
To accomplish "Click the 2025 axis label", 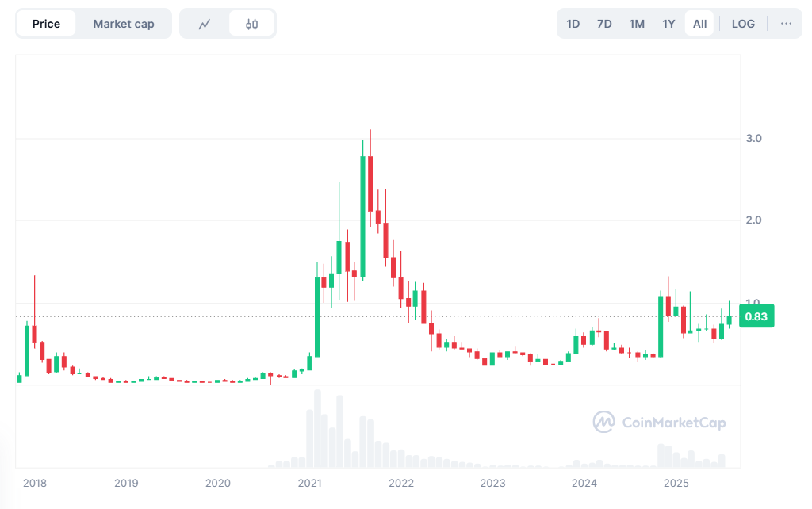I will point(676,483).
